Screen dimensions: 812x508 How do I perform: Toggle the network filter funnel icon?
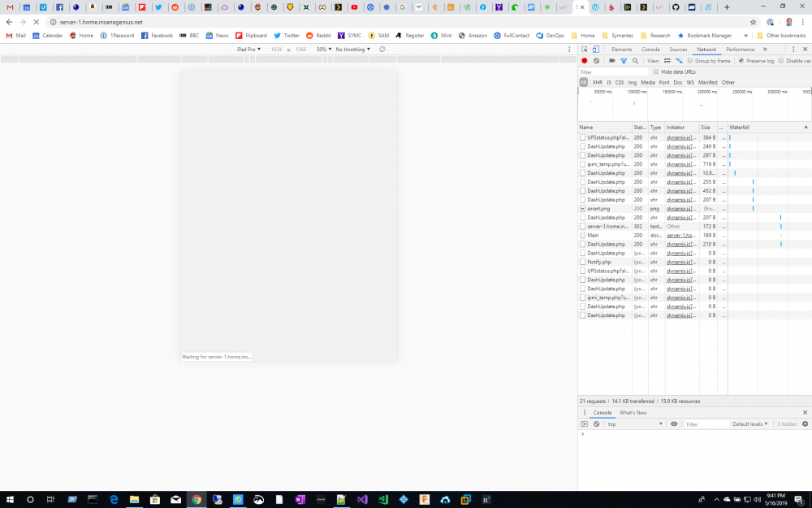click(624, 61)
